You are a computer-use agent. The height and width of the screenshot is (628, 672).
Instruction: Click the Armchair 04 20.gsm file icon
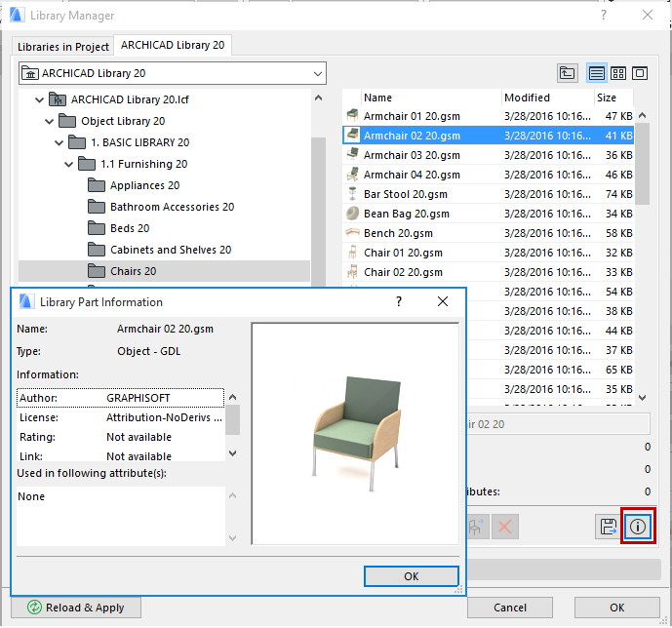point(352,175)
